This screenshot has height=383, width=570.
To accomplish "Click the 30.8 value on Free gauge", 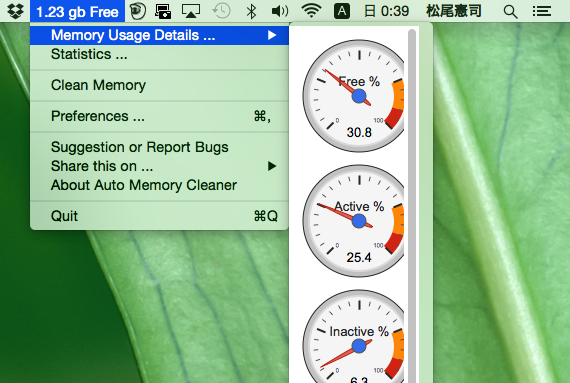I will (359, 133).
